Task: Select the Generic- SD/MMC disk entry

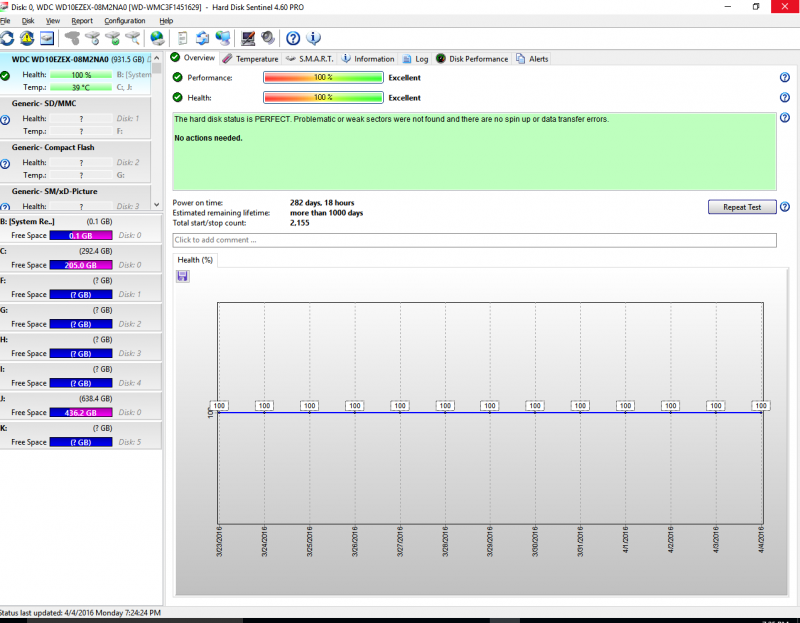Action: (x=76, y=117)
